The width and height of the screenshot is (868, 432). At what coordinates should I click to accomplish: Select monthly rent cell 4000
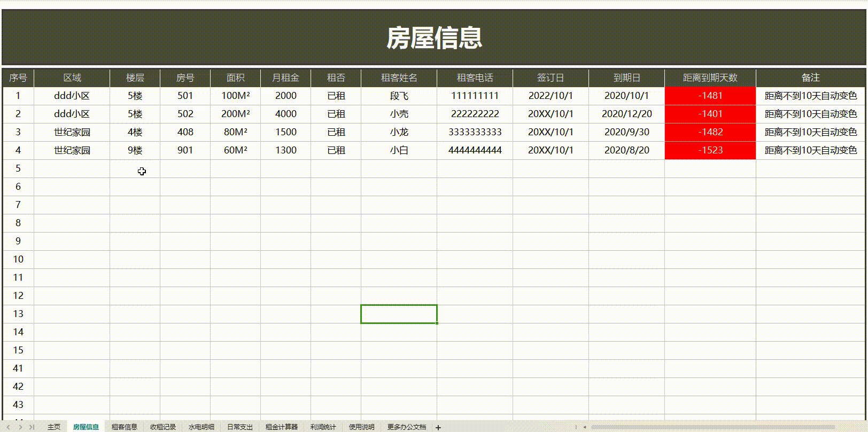pos(286,114)
